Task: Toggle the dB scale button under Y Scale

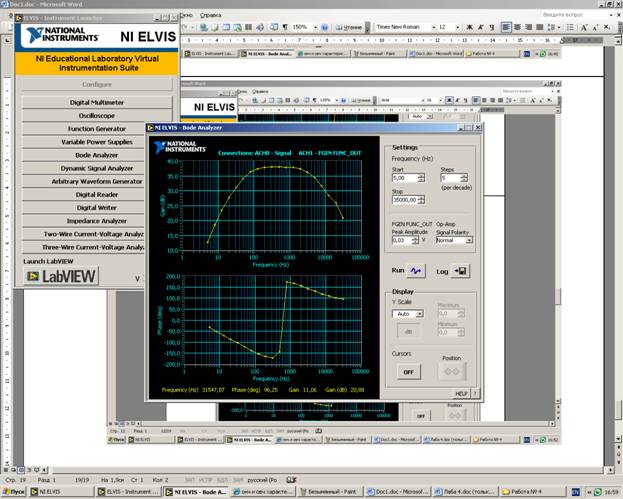Action: tap(408, 331)
